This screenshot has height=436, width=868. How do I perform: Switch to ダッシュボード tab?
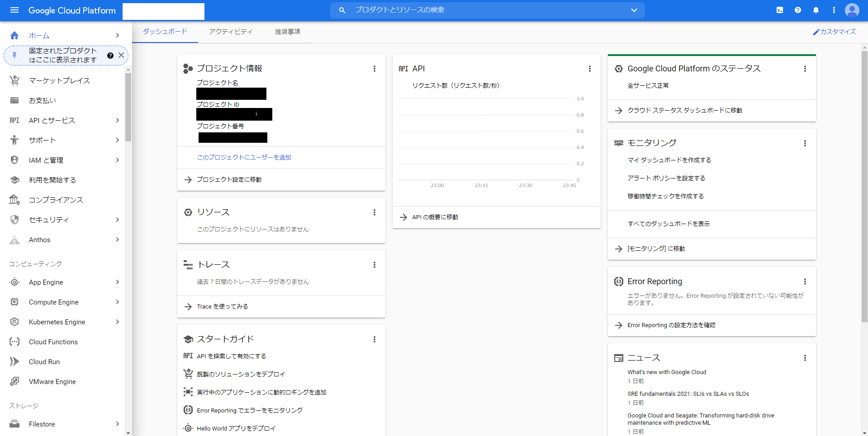(x=165, y=32)
